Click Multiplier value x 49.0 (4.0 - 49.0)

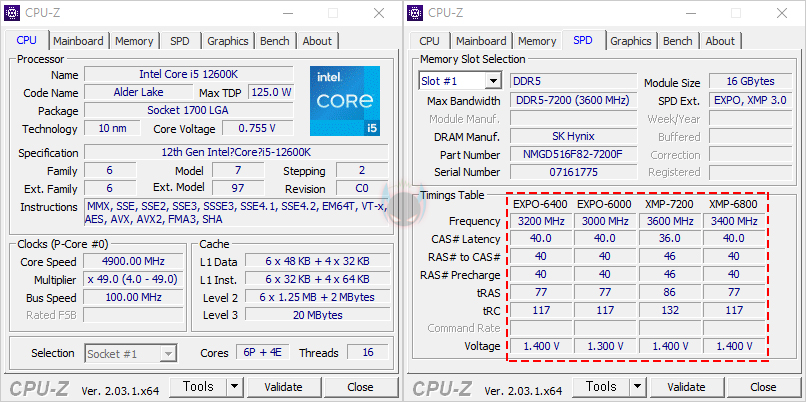click(133, 279)
